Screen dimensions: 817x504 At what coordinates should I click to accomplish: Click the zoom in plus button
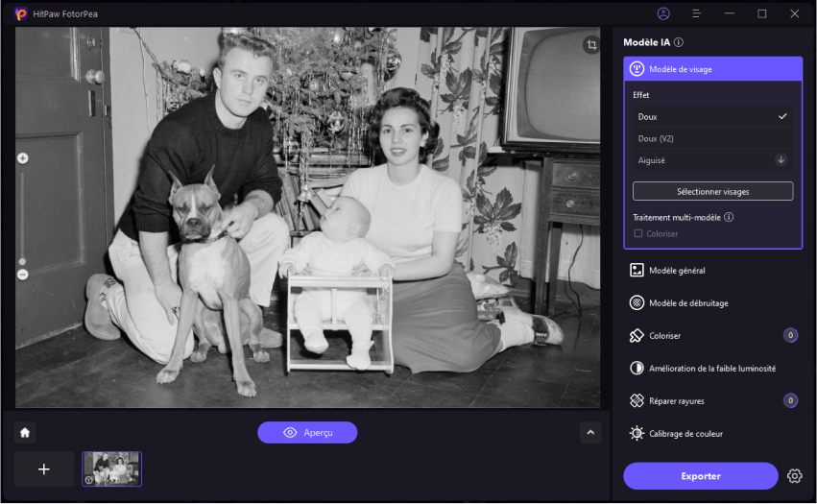click(23, 158)
